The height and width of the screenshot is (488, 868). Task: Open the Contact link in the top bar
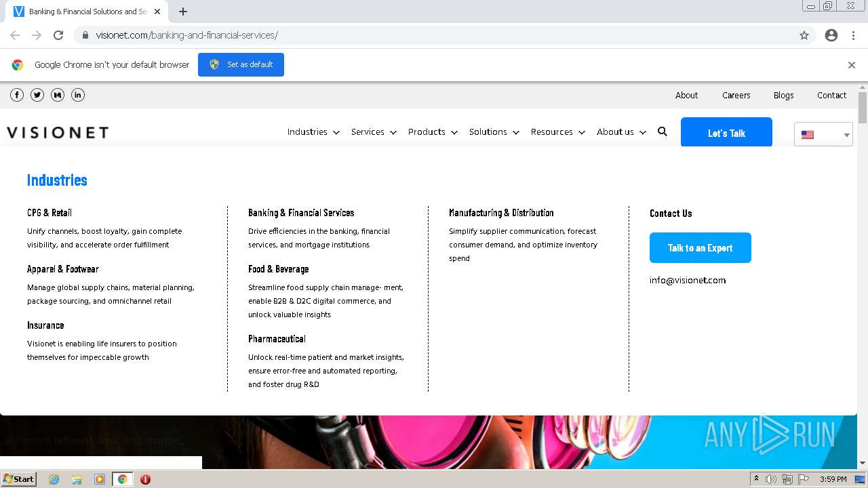point(831,96)
